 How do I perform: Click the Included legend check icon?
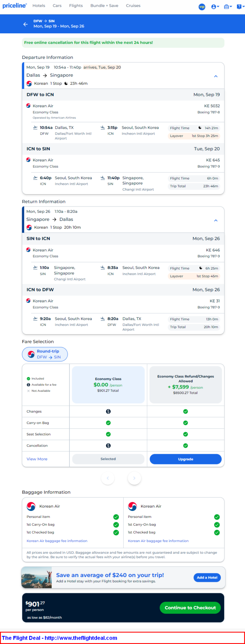coord(29,379)
